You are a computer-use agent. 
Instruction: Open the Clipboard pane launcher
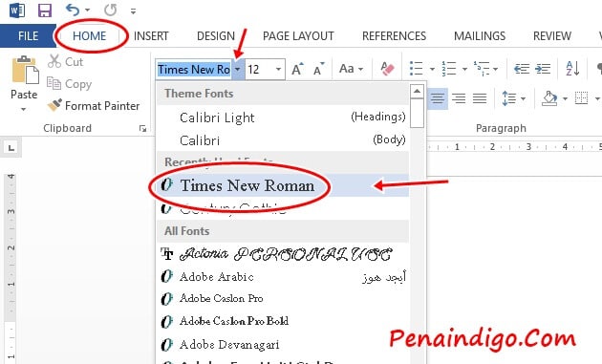[x=142, y=129]
